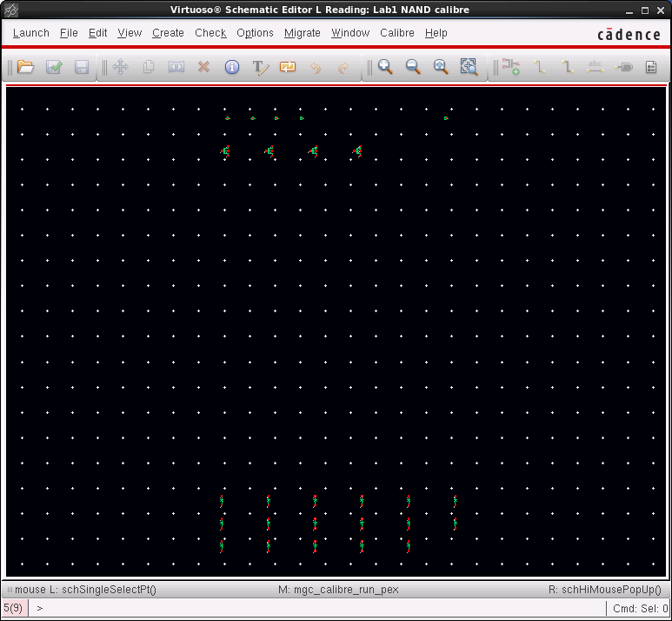Open the Migrate menu
672x621 pixels.
coord(303,33)
